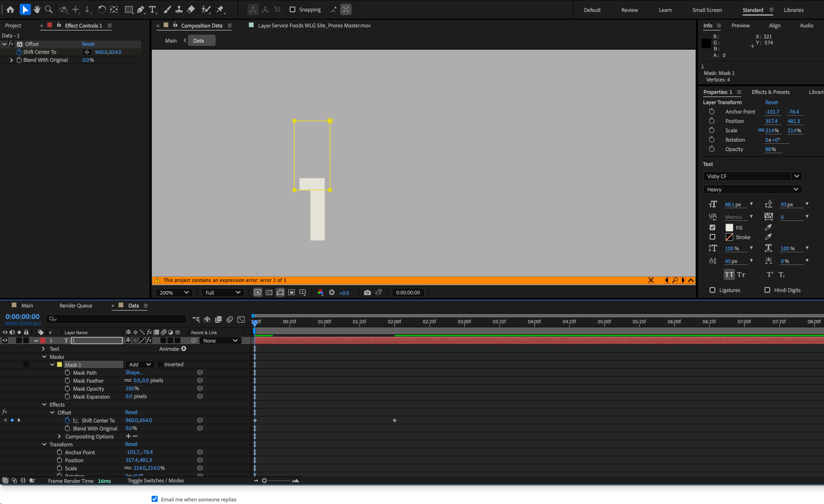Click the Rotation tool icon
824x504 pixels.
(x=102, y=10)
